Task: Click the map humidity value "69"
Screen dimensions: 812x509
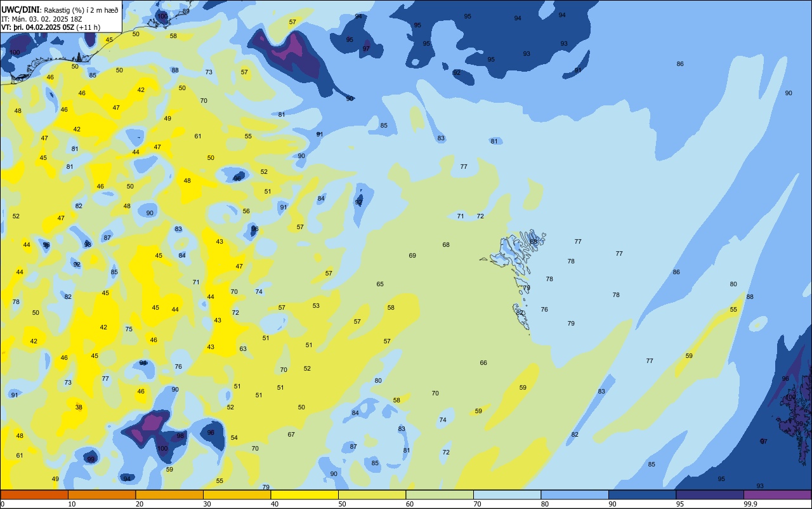Action: [x=412, y=256]
